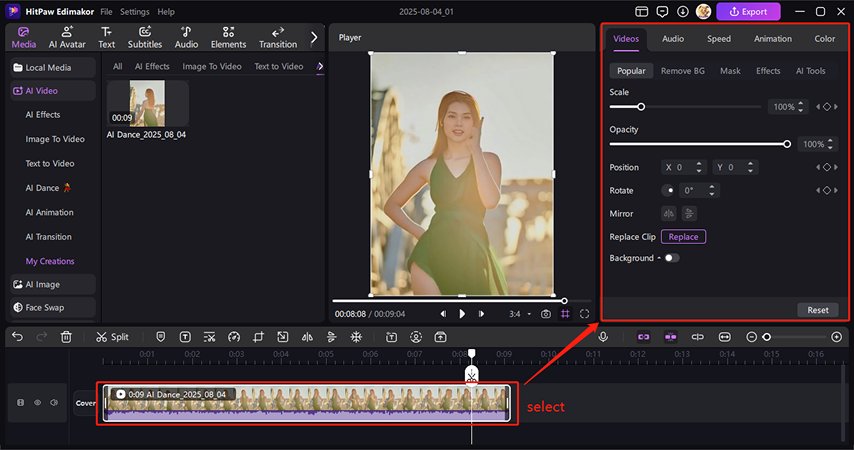The image size is (854, 450).
Task: Switch to the Audio properties tab
Action: click(x=673, y=39)
